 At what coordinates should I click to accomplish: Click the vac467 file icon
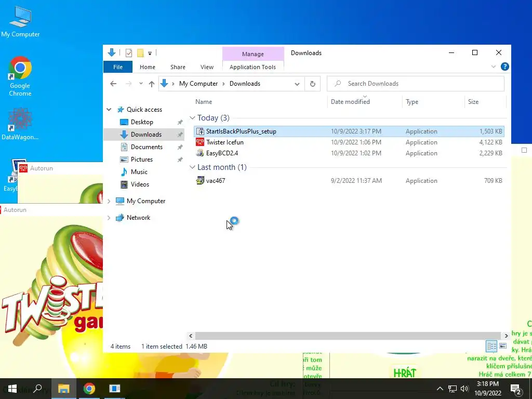(200, 180)
